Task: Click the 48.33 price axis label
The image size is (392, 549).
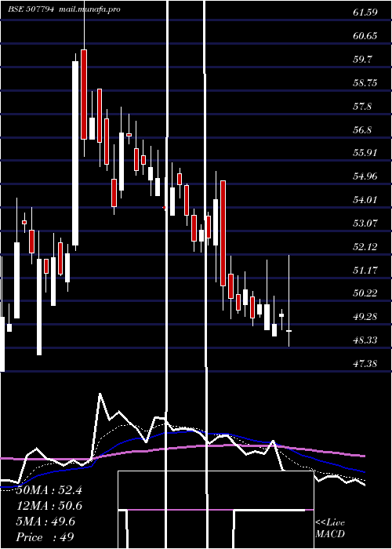Action: click(365, 340)
